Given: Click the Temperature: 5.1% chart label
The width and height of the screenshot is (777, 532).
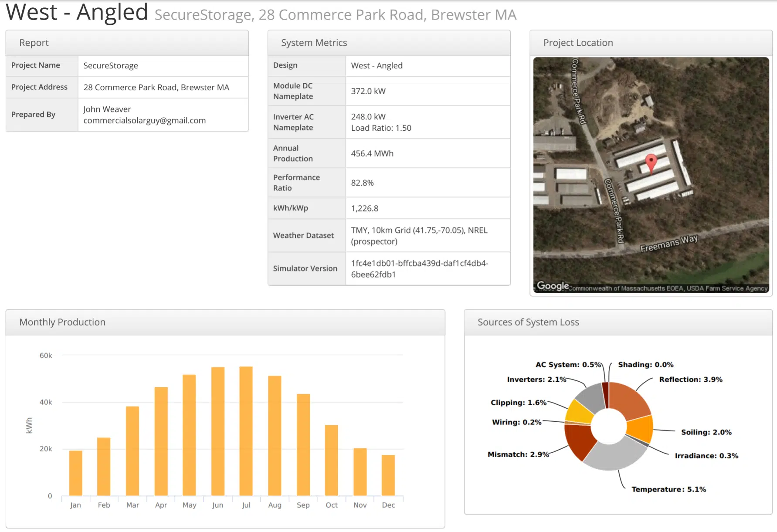Looking at the screenshot, I should coord(668,489).
